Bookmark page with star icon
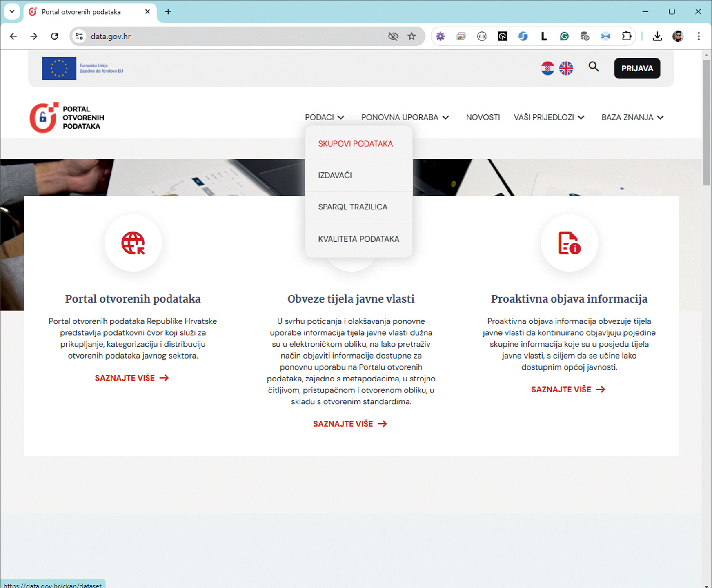712x588 pixels. (412, 36)
